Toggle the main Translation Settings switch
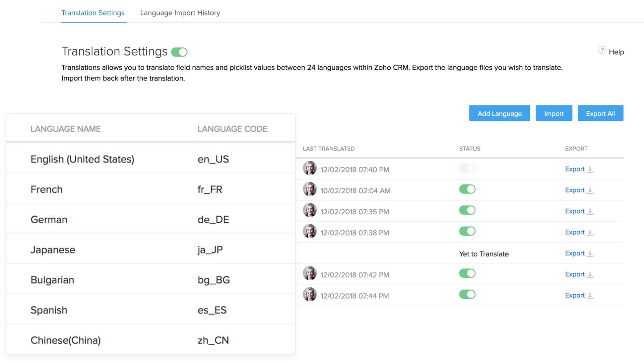 pyautogui.click(x=179, y=52)
